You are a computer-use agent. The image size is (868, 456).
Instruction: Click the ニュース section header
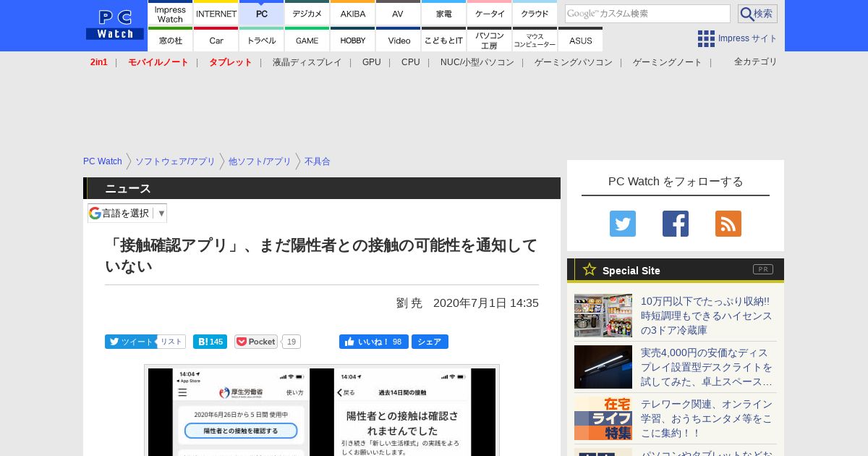(x=322, y=188)
